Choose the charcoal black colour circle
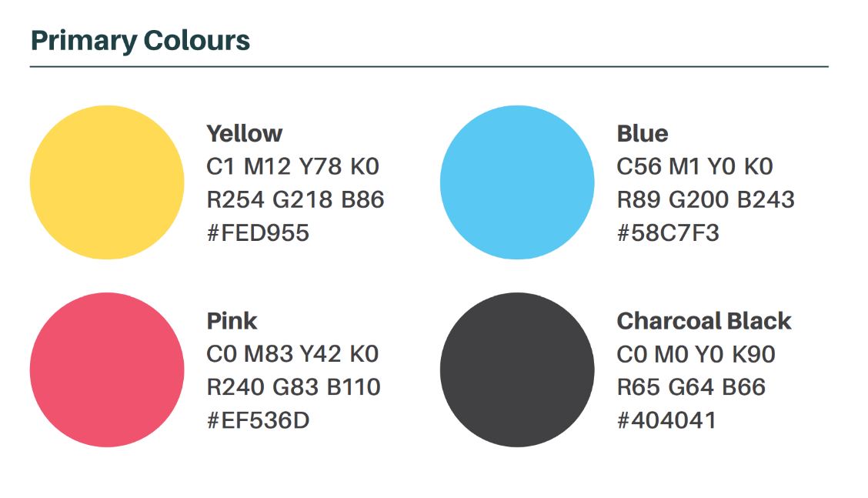This screenshot has height=498, width=868. pyautogui.click(x=517, y=369)
